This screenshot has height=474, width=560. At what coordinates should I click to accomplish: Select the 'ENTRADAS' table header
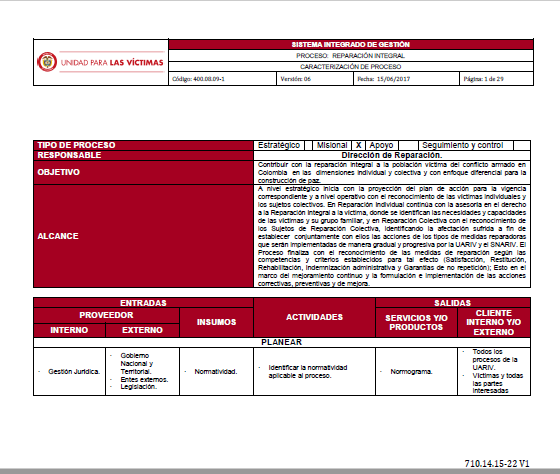tap(143, 303)
